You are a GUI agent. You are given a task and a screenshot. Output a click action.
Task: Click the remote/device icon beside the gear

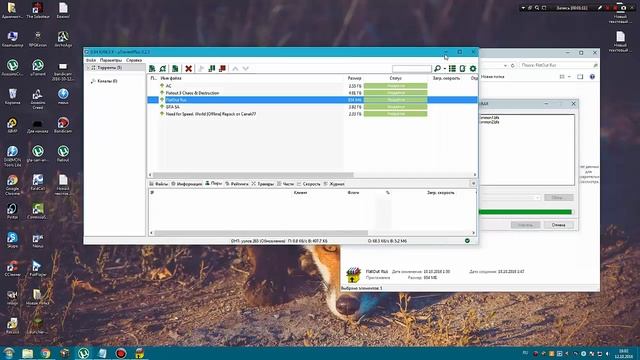pos(462,69)
